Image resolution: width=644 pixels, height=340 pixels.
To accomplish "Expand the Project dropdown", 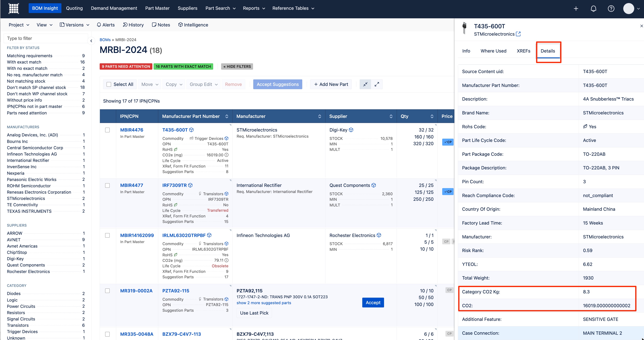I will click(x=19, y=25).
